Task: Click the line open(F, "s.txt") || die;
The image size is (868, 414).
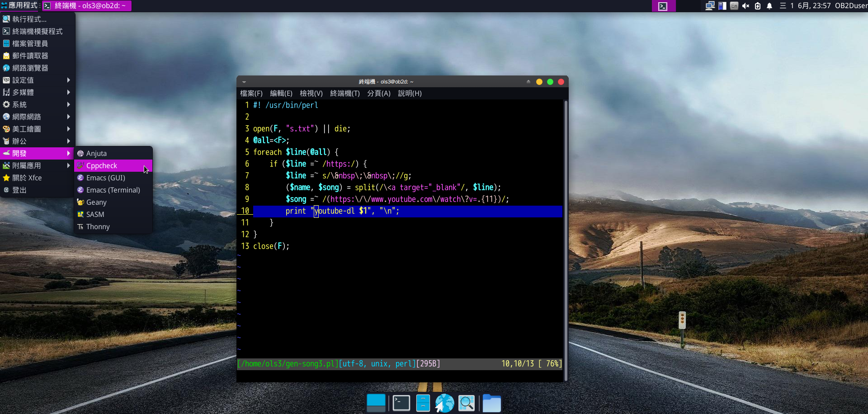Action: pos(302,129)
